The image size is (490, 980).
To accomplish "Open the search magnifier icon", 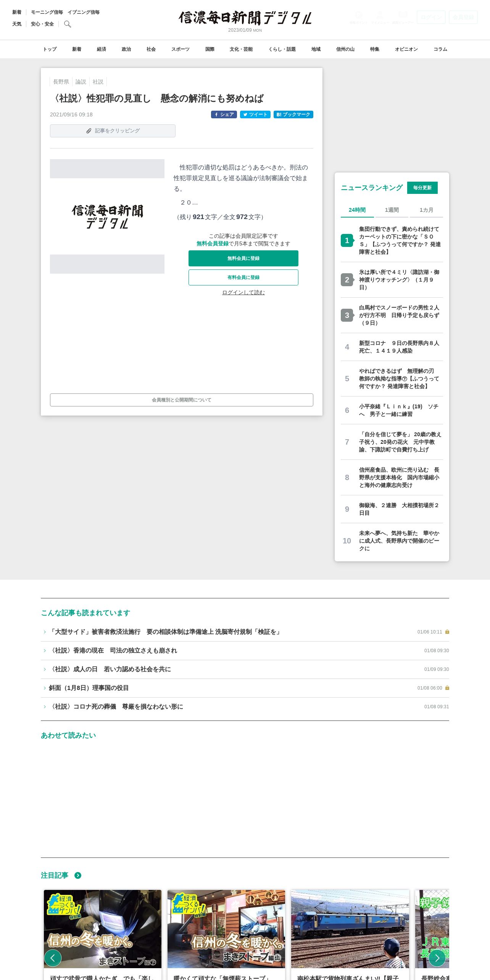I will pos(68,24).
